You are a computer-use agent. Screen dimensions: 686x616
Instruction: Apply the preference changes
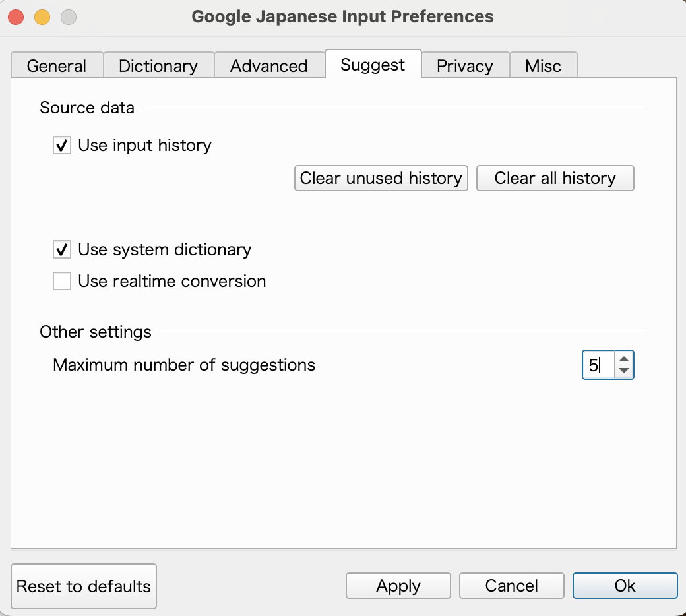398,586
